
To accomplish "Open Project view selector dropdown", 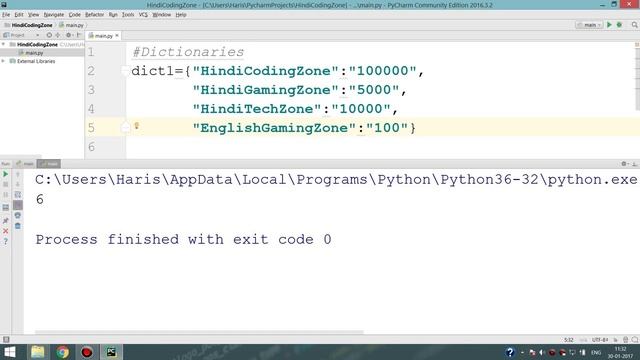I will click(x=21, y=35).
